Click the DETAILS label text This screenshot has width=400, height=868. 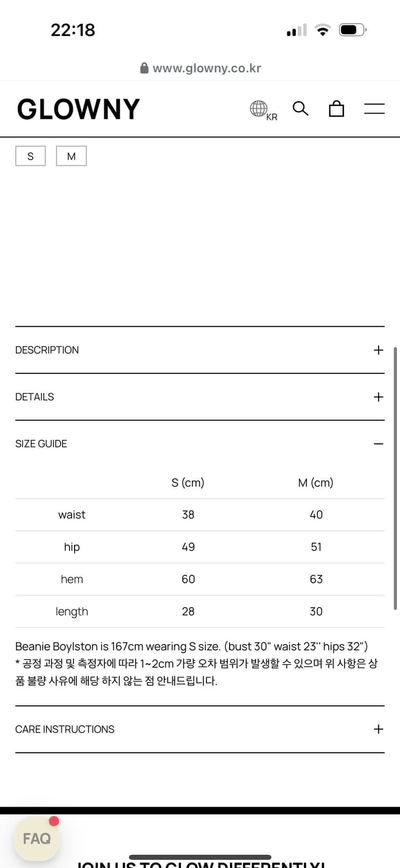click(35, 397)
